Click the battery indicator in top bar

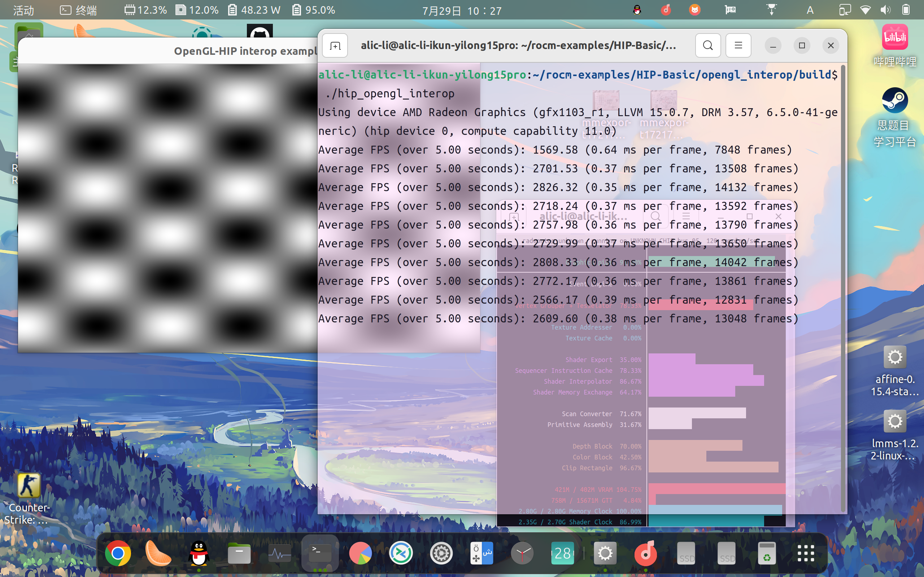tap(906, 10)
